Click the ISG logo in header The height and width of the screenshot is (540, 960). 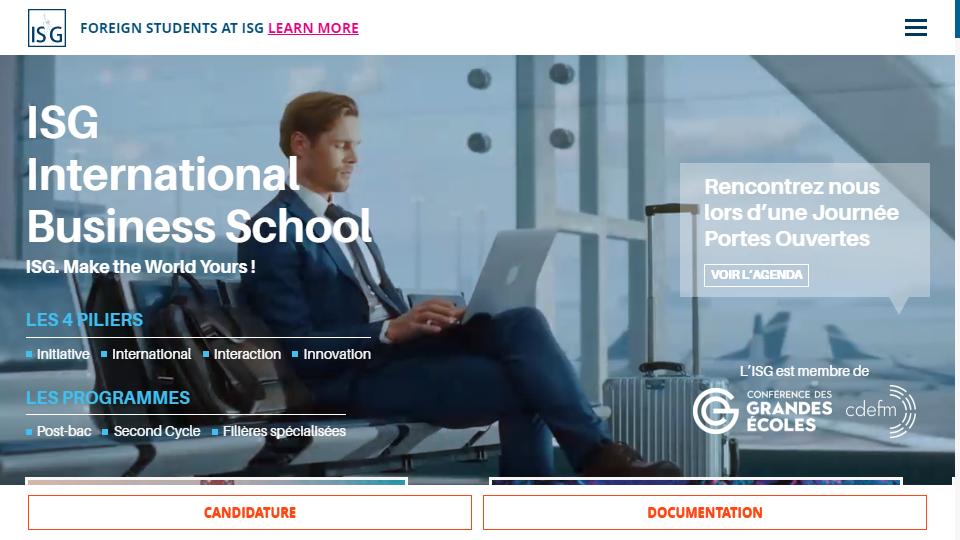pos(47,28)
